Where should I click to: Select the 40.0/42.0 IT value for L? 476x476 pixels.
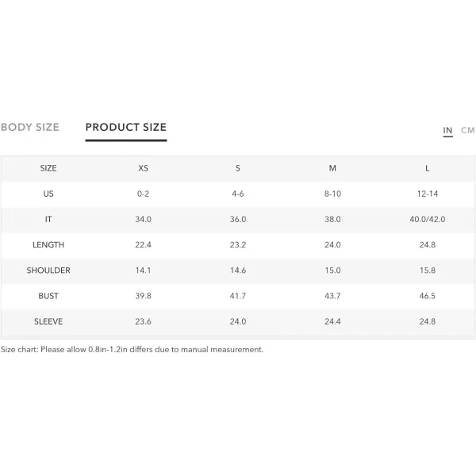coord(427,219)
